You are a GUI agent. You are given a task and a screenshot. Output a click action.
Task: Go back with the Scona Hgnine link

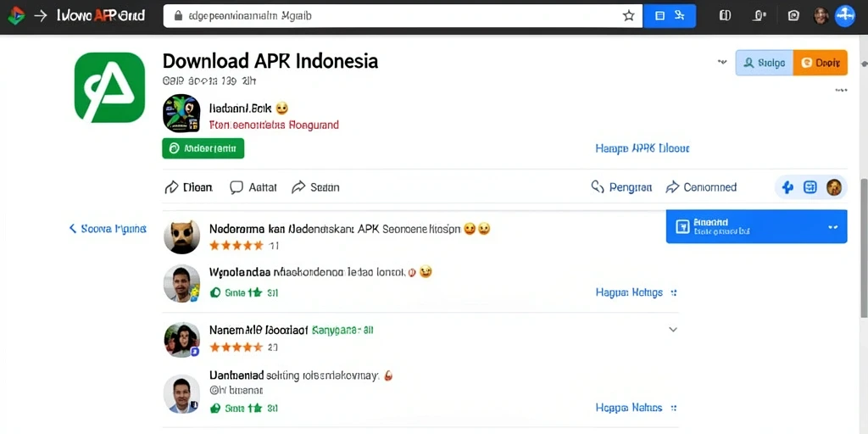108,228
